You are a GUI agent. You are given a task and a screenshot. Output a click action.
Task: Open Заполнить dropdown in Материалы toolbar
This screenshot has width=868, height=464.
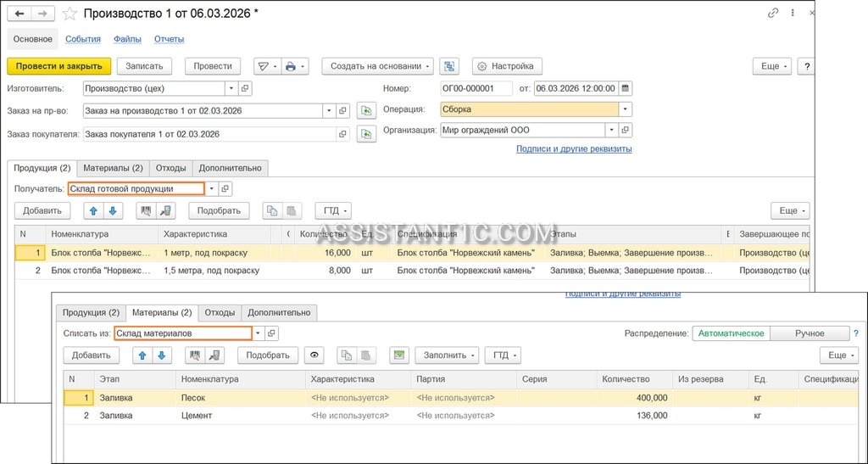(448, 355)
